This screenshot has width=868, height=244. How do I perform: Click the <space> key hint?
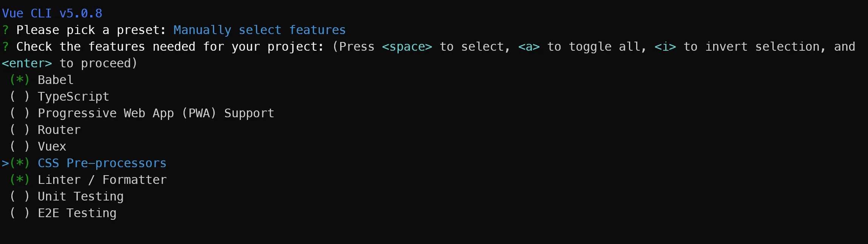tap(407, 47)
